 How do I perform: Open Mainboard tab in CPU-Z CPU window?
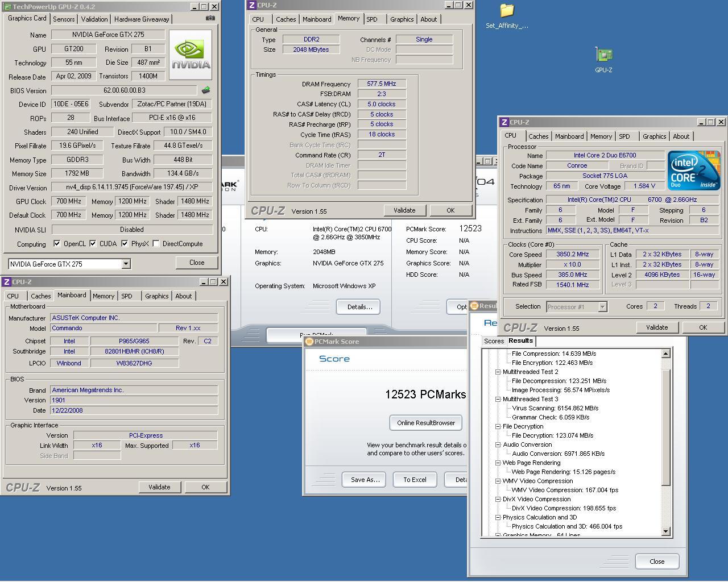coord(569,136)
